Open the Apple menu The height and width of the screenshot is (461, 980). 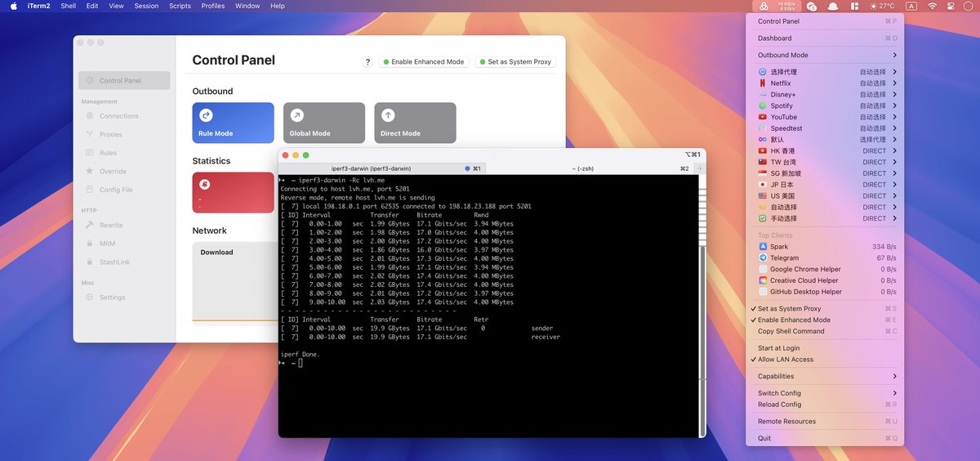pyautogui.click(x=13, y=6)
